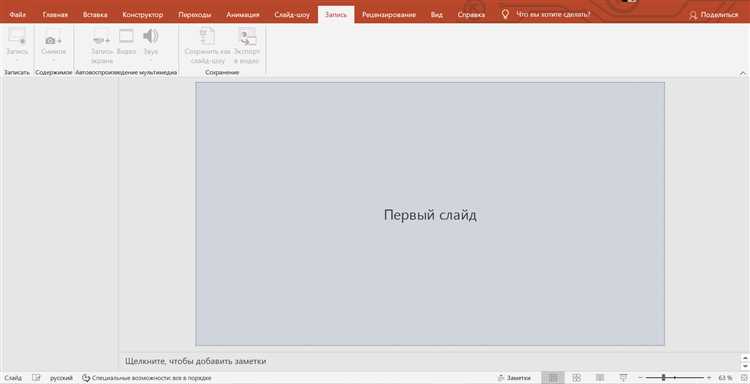Select the active Запись tab
The height and width of the screenshot is (384, 750).
[x=336, y=15]
